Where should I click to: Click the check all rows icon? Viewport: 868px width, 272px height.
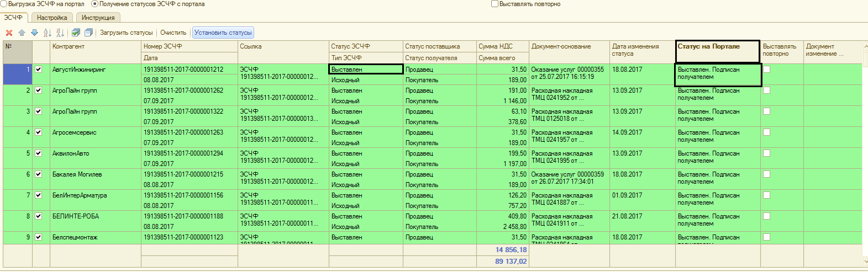coord(76,33)
